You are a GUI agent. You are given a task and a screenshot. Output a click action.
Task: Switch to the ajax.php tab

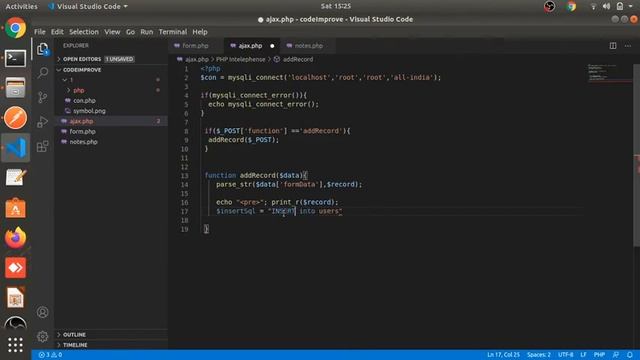(x=250, y=46)
